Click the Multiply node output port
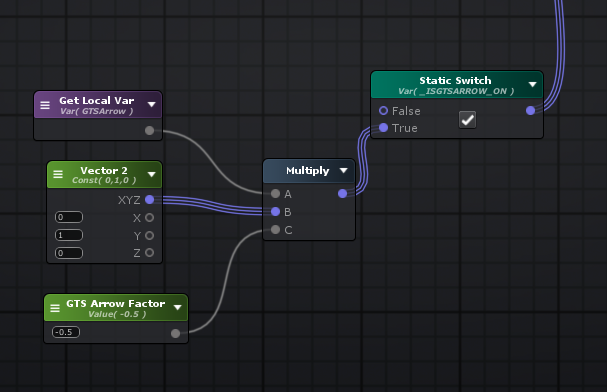Viewport: 607px width, 392px height. click(x=342, y=193)
